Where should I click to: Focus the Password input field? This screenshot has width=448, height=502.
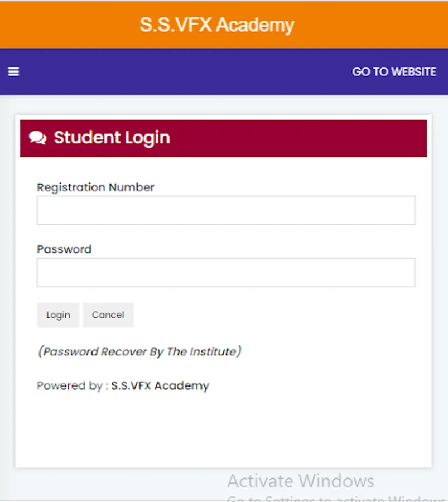(x=226, y=272)
